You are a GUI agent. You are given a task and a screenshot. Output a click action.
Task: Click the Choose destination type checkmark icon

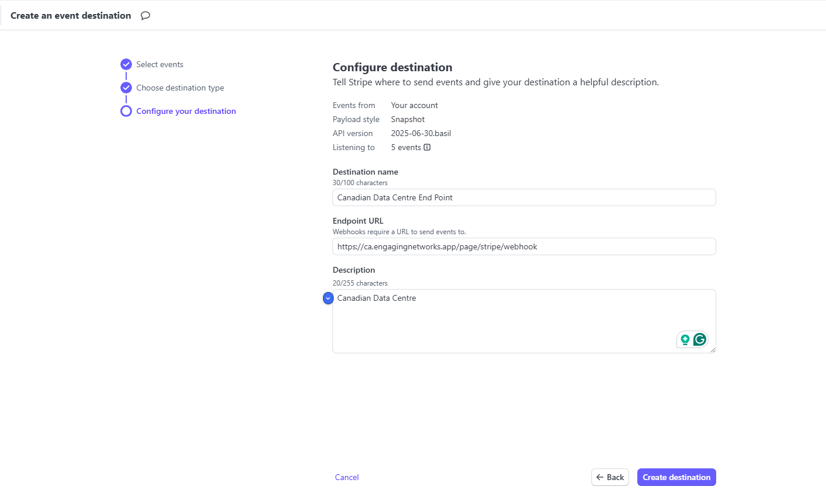[x=126, y=88]
